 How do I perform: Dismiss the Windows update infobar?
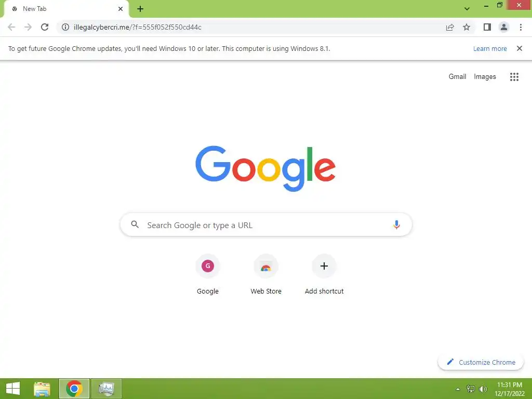(520, 48)
